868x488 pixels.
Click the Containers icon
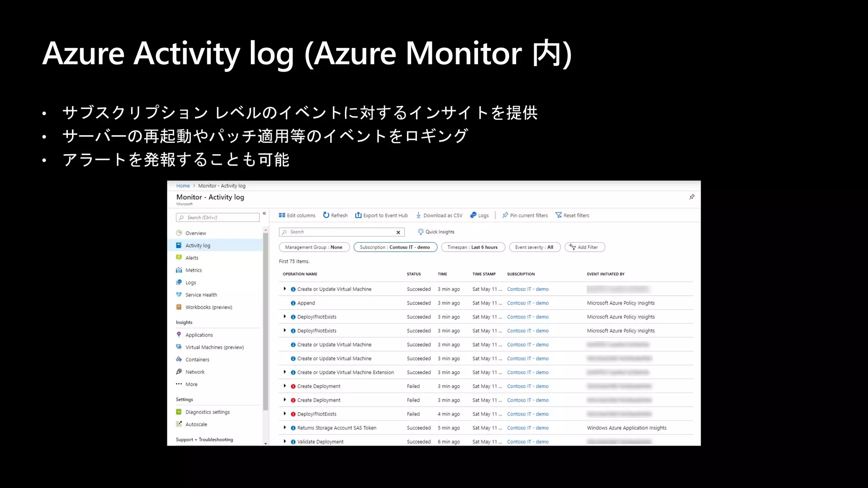179,359
